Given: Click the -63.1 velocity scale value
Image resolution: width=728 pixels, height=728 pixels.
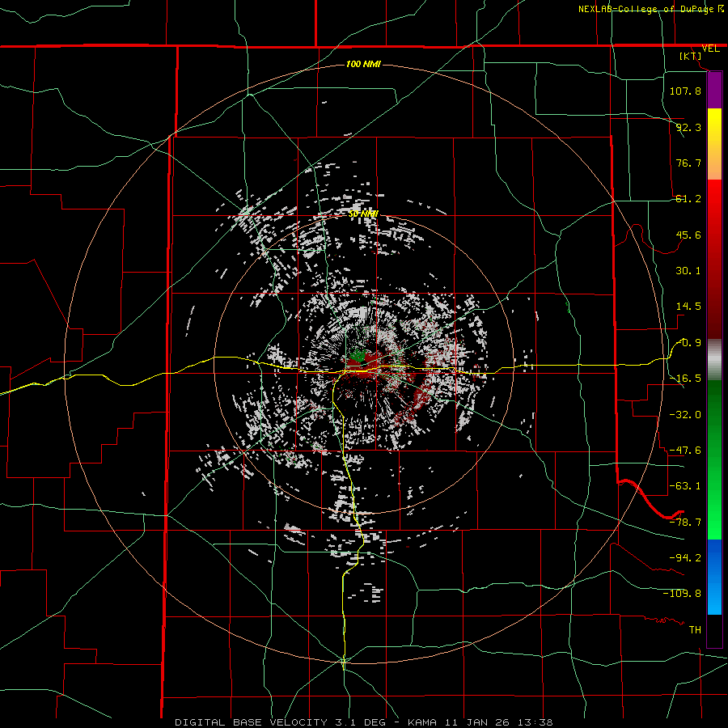Looking at the screenshot, I should (x=685, y=486).
